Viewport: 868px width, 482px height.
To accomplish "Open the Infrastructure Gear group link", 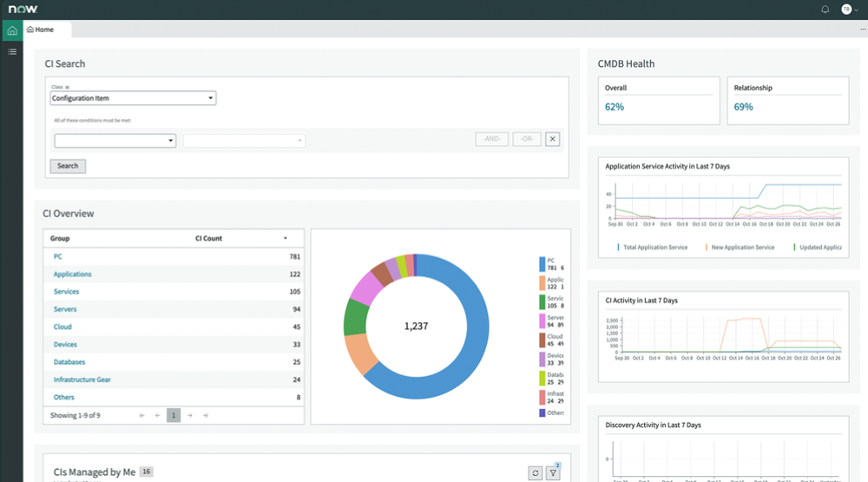I will coord(82,380).
